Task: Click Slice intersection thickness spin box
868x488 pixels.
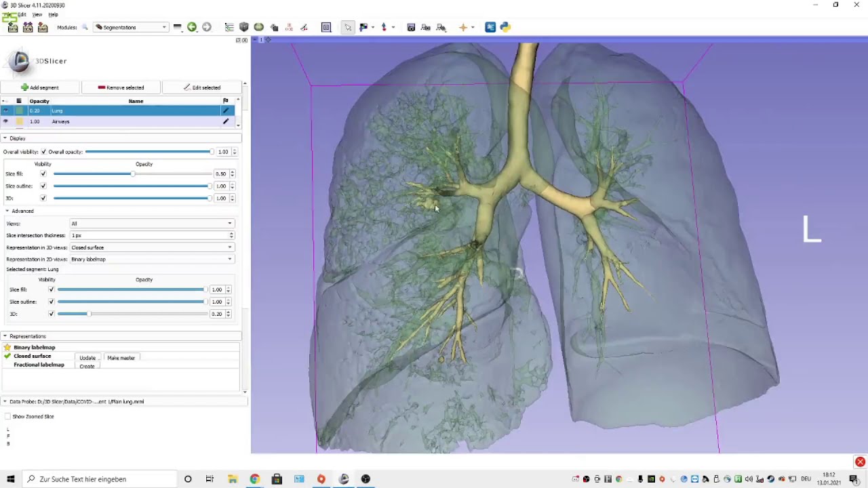Action: tap(152, 235)
